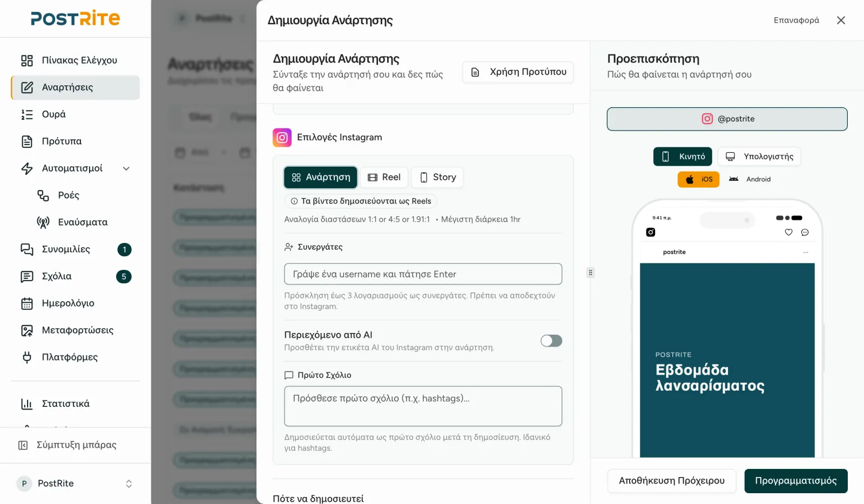Image resolution: width=864 pixels, height=504 pixels.
Task: Click the Instagram logo beside Επιλογές Instagram
Action: [282, 138]
